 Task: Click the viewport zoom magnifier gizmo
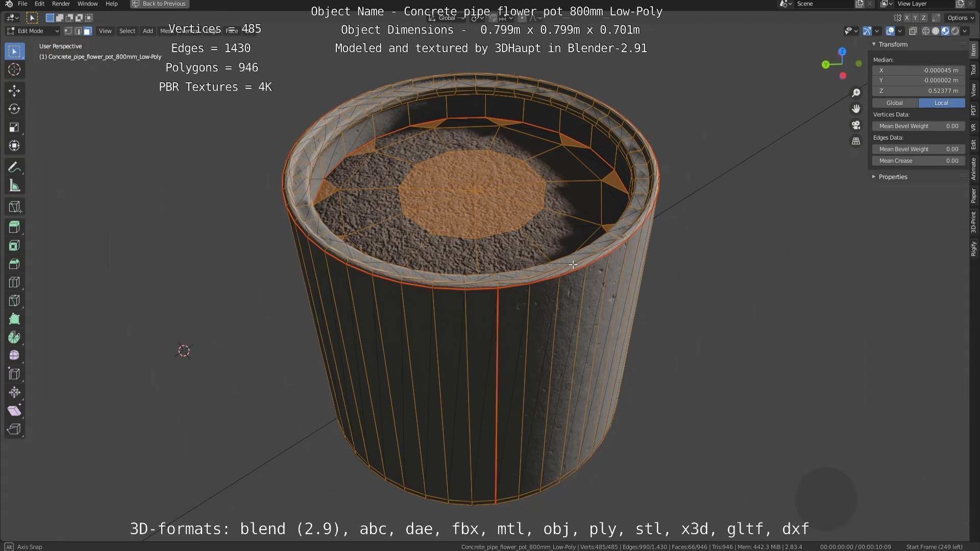point(856,93)
